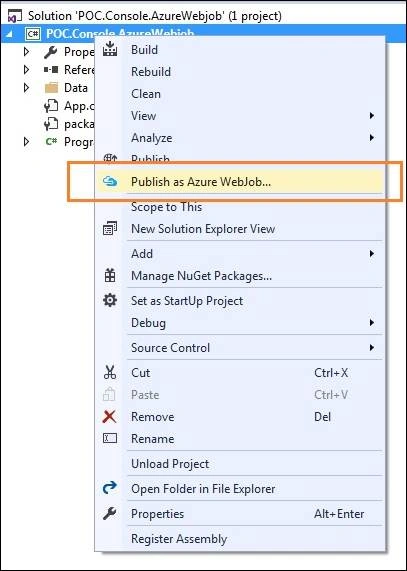
Task: Expand the References tree node arrow
Action: click(x=26, y=69)
